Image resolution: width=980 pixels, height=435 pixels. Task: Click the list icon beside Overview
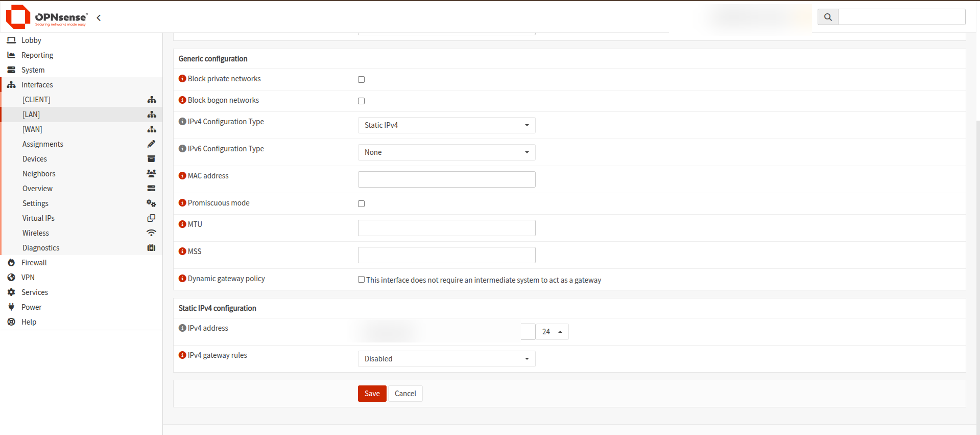coord(151,189)
